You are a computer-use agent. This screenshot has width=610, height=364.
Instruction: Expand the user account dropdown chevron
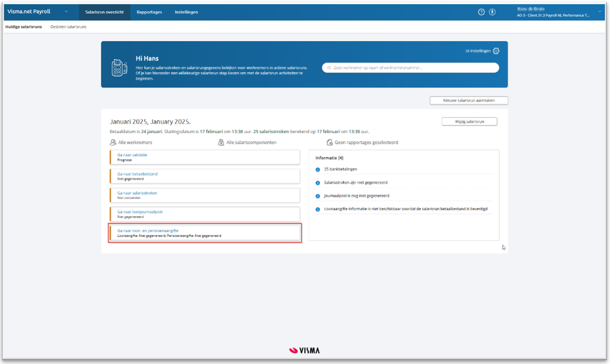pyautogui.click(x=600, y=12)
